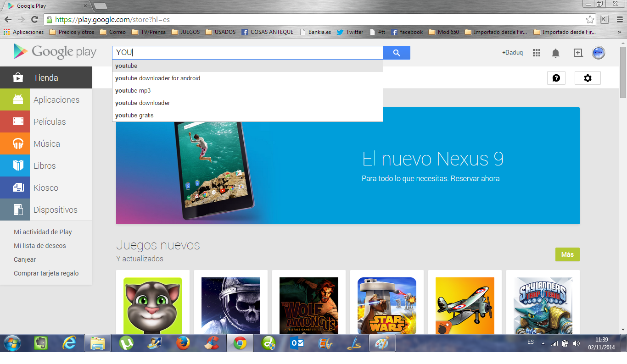
Task: Reload the page in Chrome
Action: (x=34, y=19)
